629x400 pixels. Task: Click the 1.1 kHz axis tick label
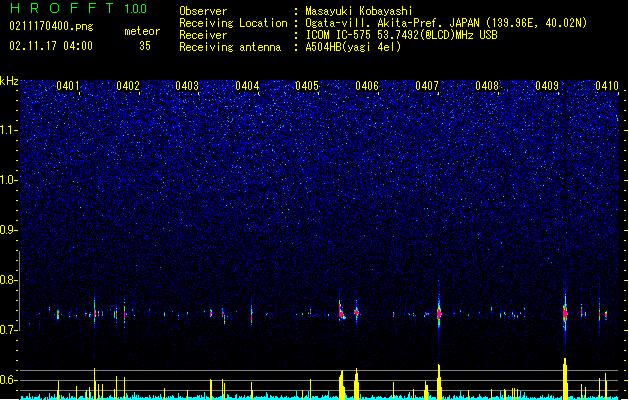pyautogui.click(x=9, y=130)
